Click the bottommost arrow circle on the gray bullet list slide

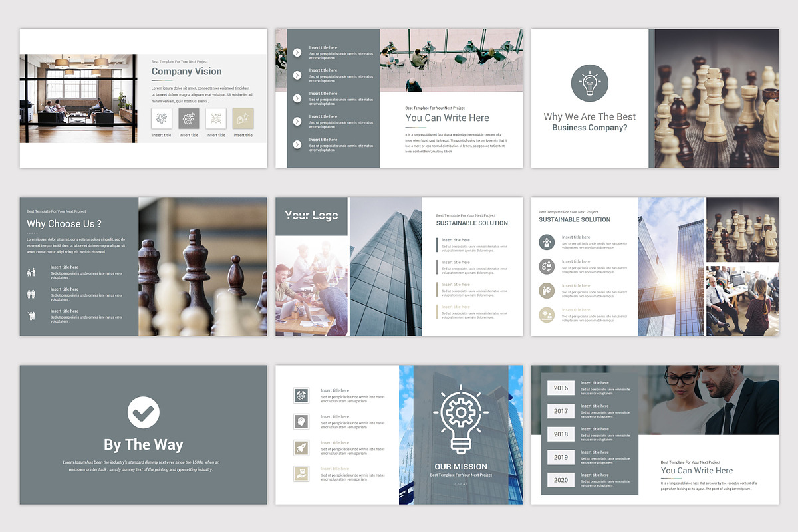coord(297,143)
